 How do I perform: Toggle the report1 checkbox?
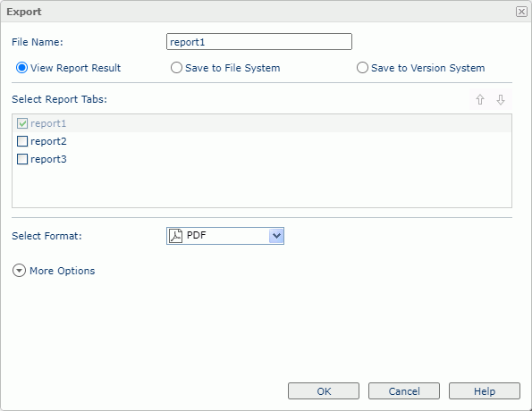click(x=22, y=123)
